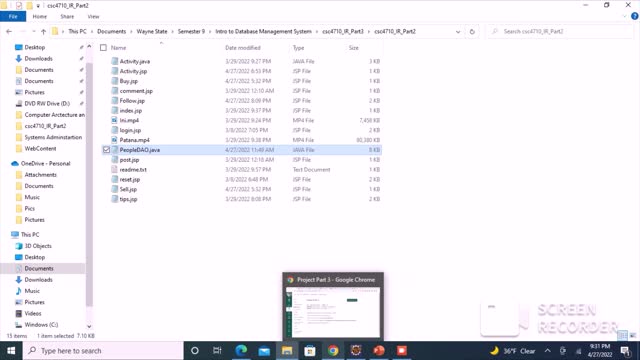Open the address bar history dropdown

458,31
